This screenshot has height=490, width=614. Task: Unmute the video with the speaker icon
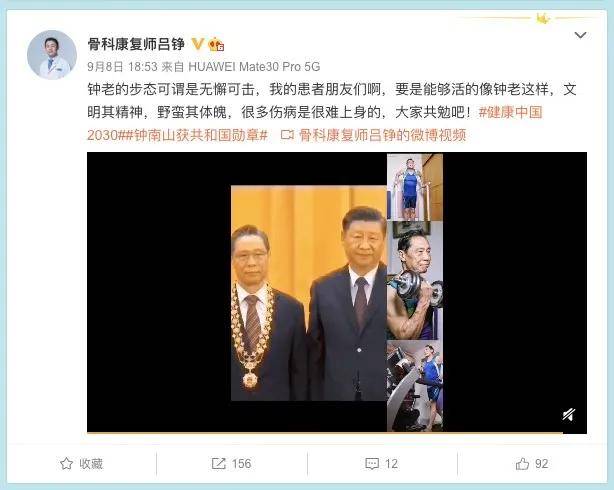click(569, 414)
